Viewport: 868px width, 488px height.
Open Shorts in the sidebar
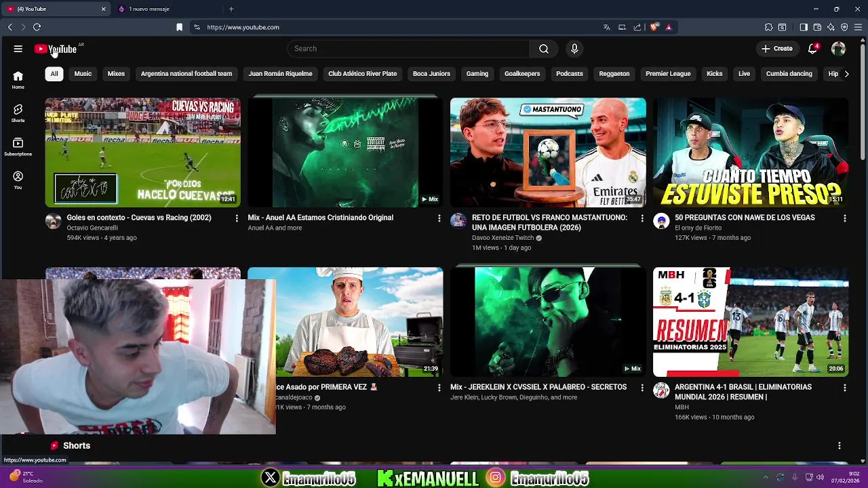(x=18, y=113)
